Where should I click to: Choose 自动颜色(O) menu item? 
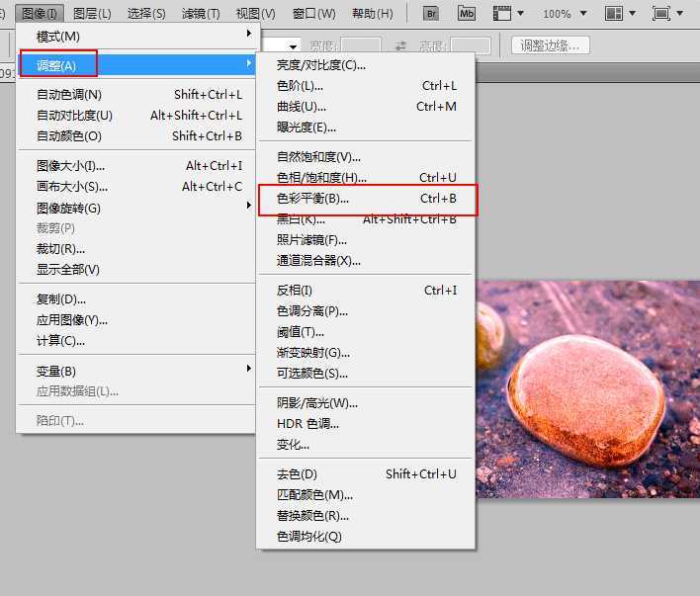click(x=136, y=135)
